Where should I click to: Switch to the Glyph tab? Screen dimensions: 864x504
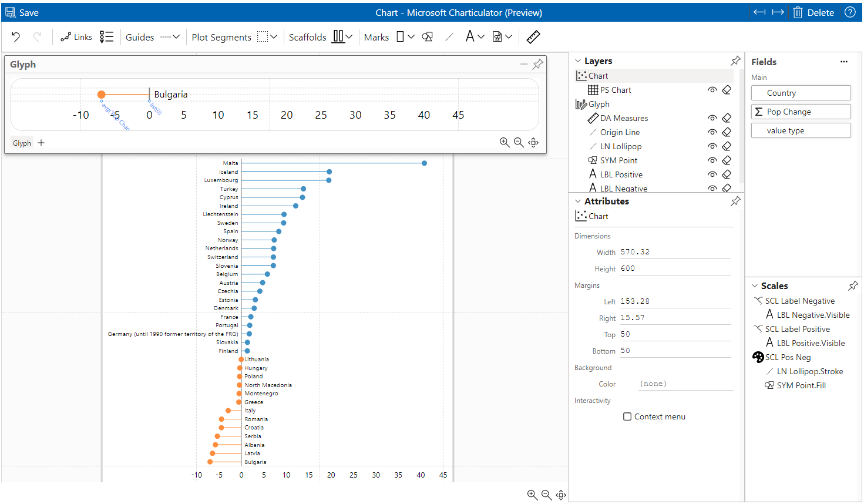[21, 143]
